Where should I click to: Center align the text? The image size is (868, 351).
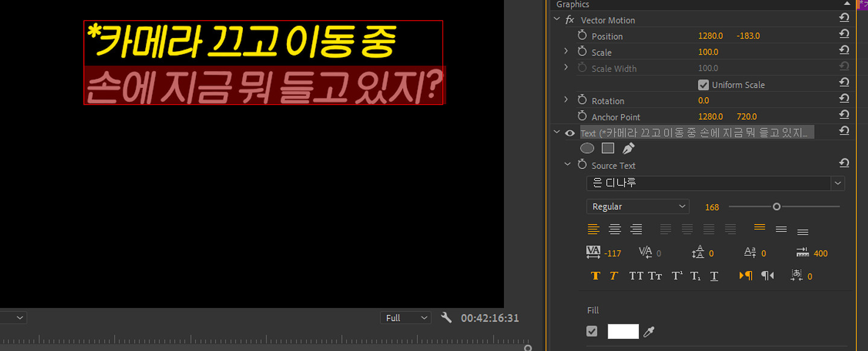(615, 229)
